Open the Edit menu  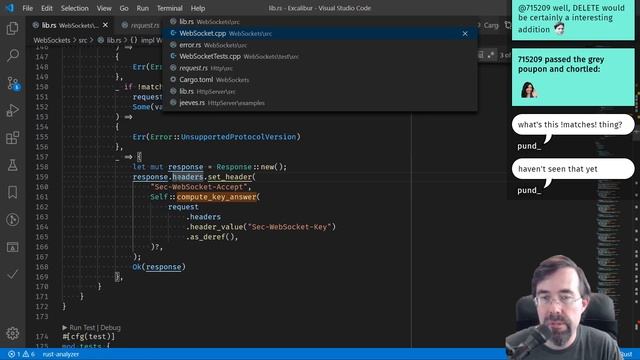click(x=47, y=8)
